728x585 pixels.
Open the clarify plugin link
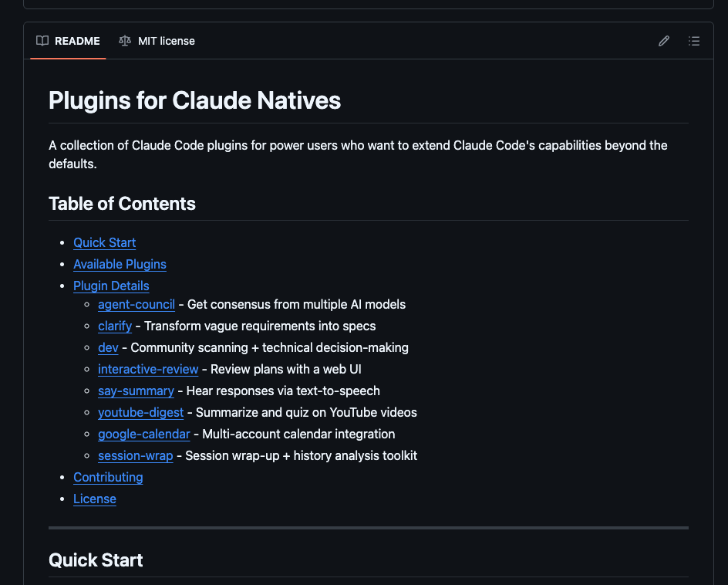pyautogui.click(x=115, y=326)
